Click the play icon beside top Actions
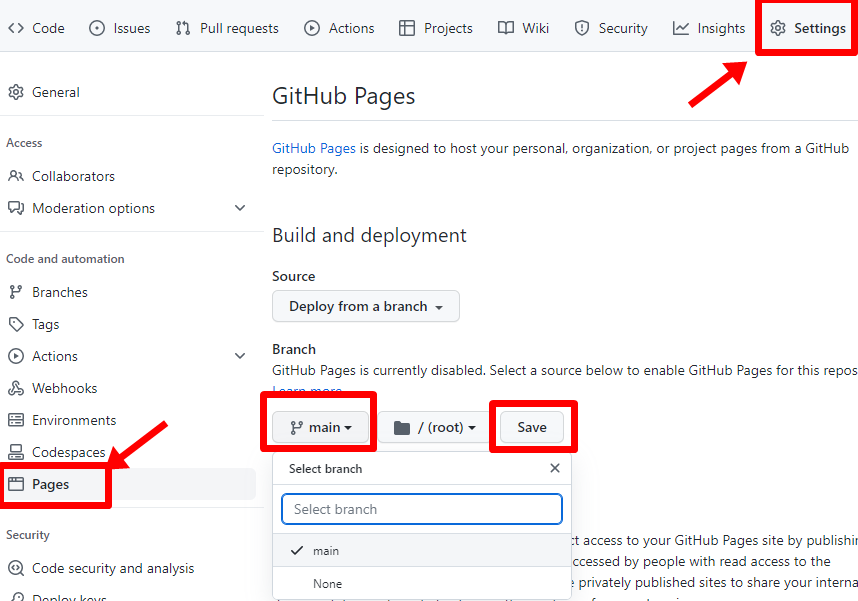Screen dimensions: 858x601 (312, 28)
